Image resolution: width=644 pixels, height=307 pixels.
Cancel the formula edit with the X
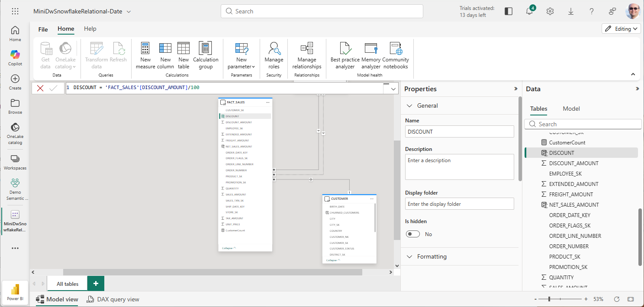(x=40, y=88)
